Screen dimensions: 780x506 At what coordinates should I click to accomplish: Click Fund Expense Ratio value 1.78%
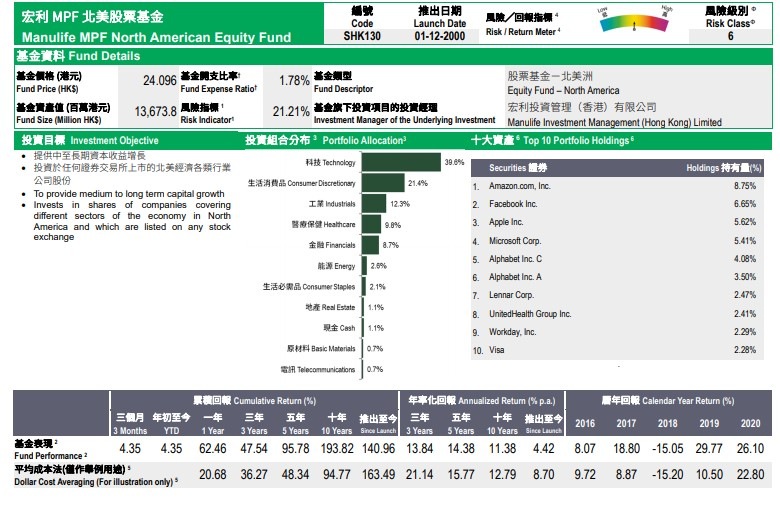tap(294, 81)
